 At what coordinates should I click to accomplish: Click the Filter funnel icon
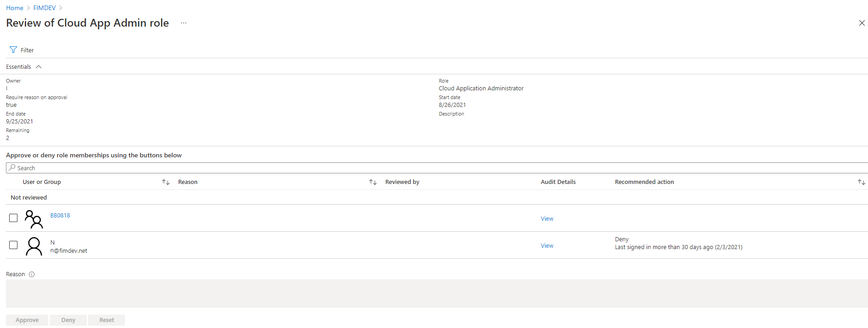pyautogui.click(x=13, y=50)
